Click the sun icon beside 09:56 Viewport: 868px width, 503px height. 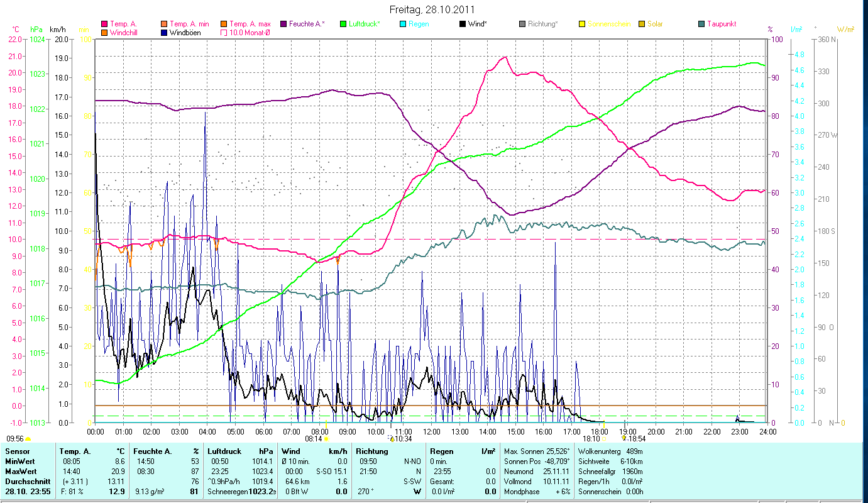click(x=28, y=438)
